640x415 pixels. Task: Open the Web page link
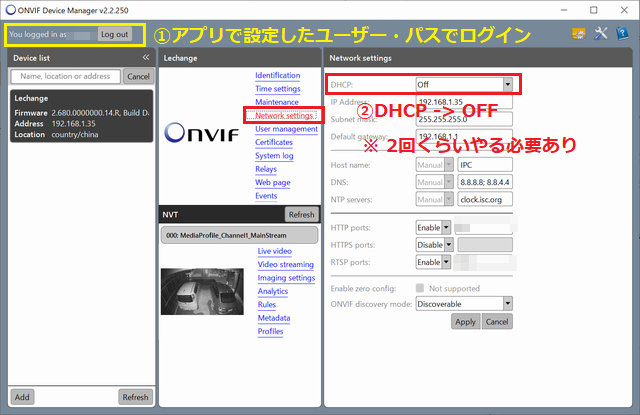point(273,182)
